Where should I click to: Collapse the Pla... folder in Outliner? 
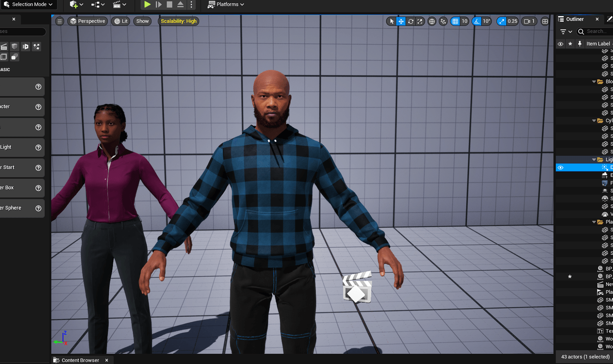pyautogui.click(x=594, y=222)
